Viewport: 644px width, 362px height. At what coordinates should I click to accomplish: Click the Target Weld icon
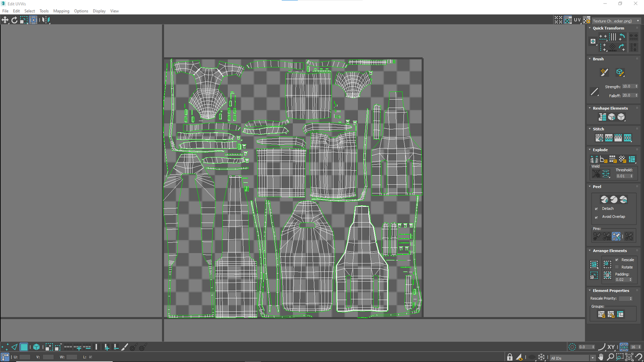pos(596,174)
